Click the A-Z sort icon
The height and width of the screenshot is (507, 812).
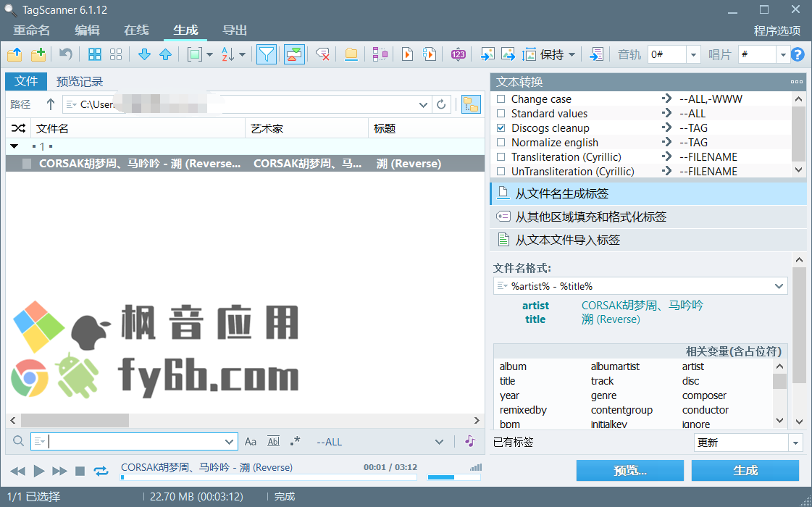point(228,54)
